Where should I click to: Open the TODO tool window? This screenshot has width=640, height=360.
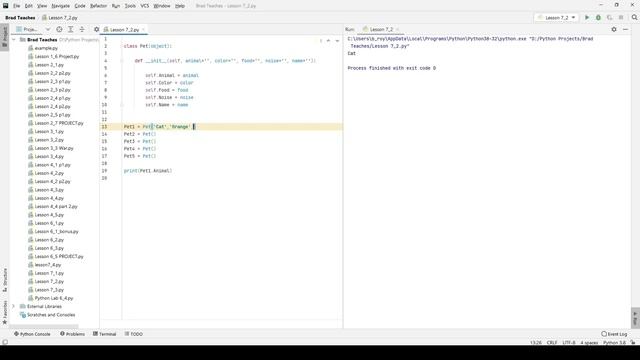[x=134, y=334]
